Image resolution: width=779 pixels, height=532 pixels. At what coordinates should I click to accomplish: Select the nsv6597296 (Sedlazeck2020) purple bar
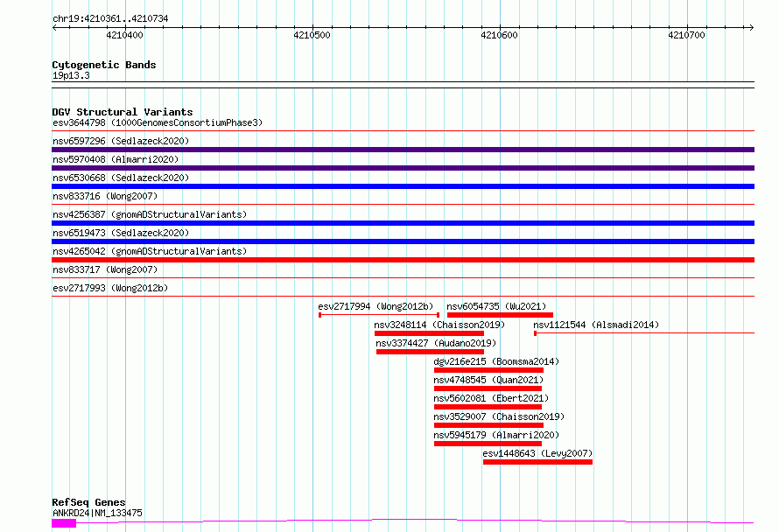(403, 150)
